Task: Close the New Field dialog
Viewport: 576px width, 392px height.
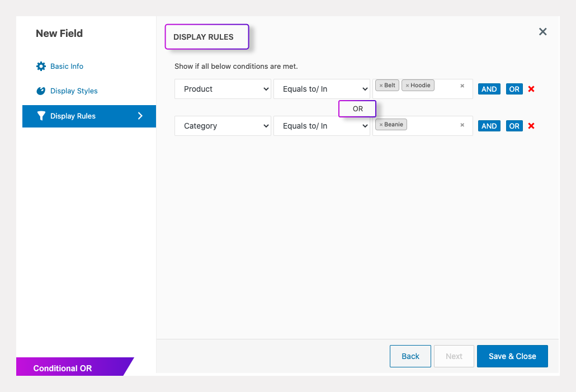Action: [x=542, y=32]
